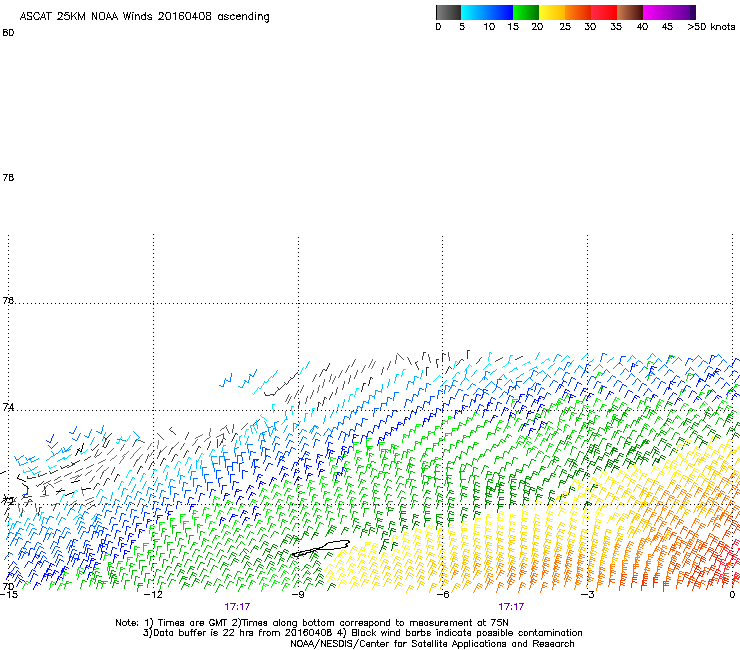Pick the brown 35-40 knots legend segment
Viewport: 740px width, 650px height.
tap(630, 12)
